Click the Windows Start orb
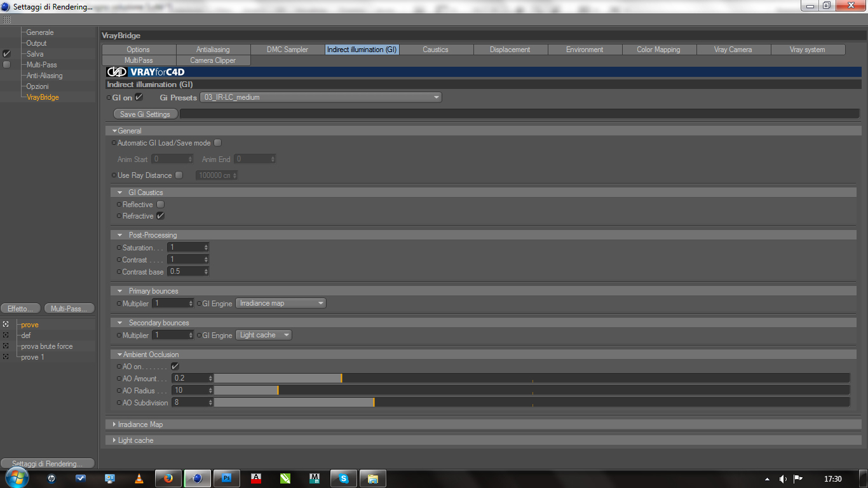Image resolution: width=868 pixels, height=488 pixels. point(17,478)
